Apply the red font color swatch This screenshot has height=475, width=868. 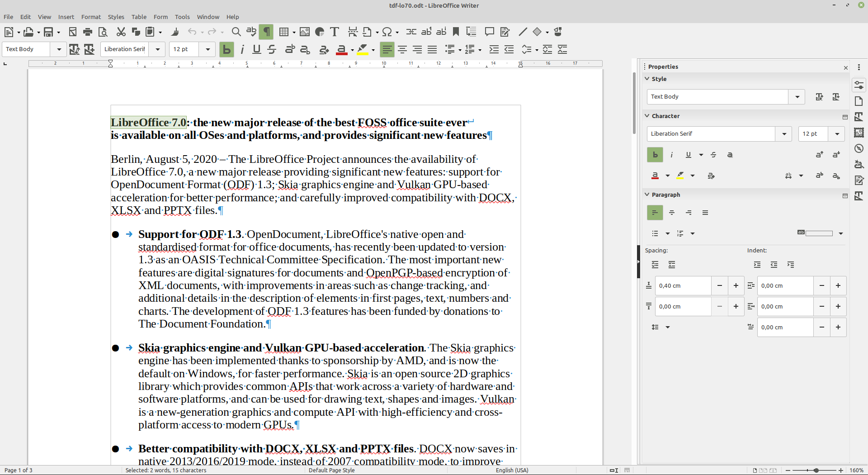coord(341,50)
